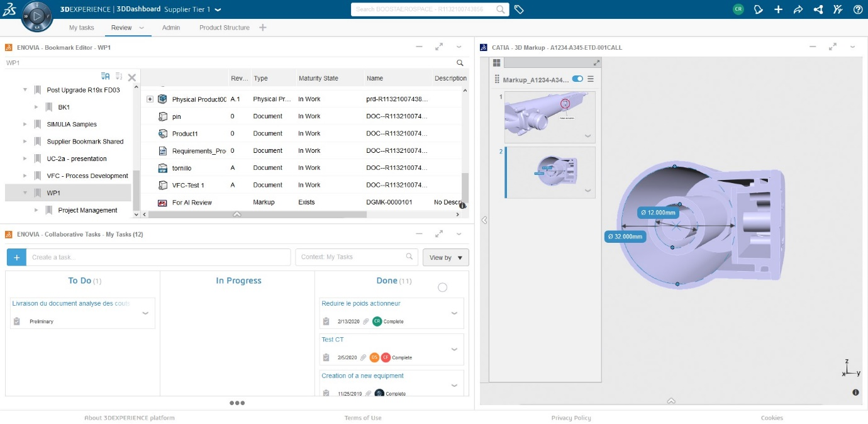Click the Requirements_Pro document icon
This screenshot has width=868, height=424.
point(162,151)
